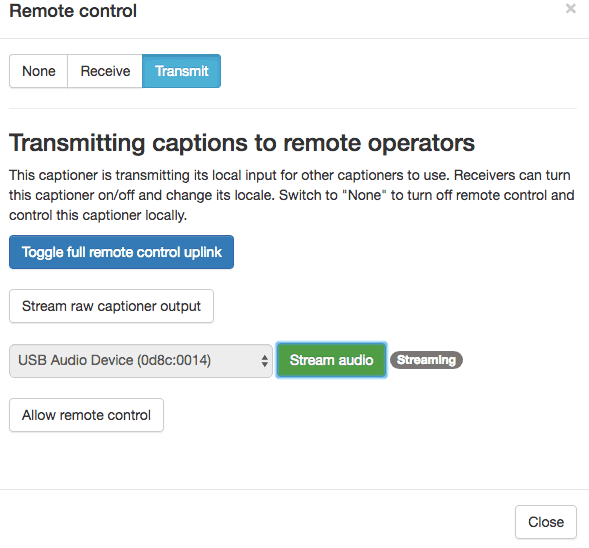Select the None remote control mode
The image size is (589, 548).
(39, 71)
